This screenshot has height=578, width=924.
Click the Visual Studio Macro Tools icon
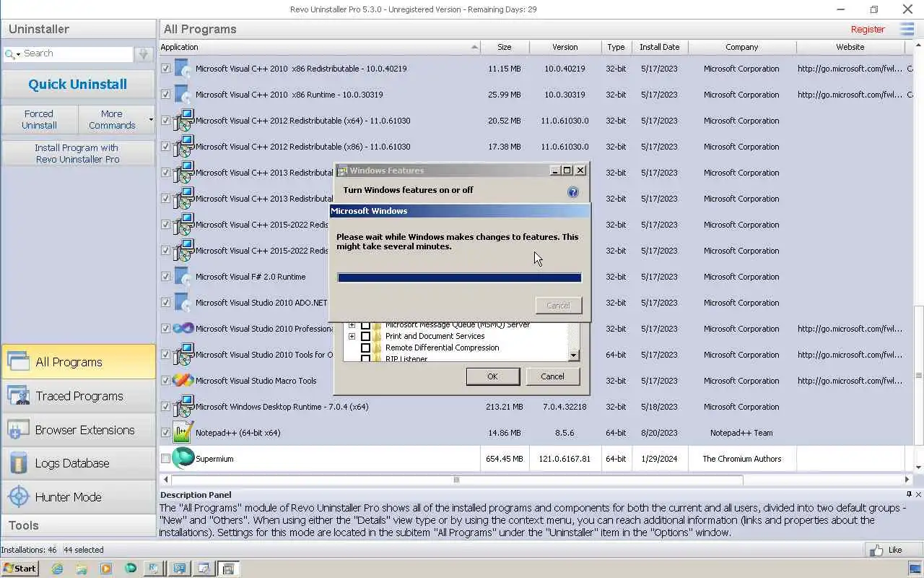click(183, 380)
